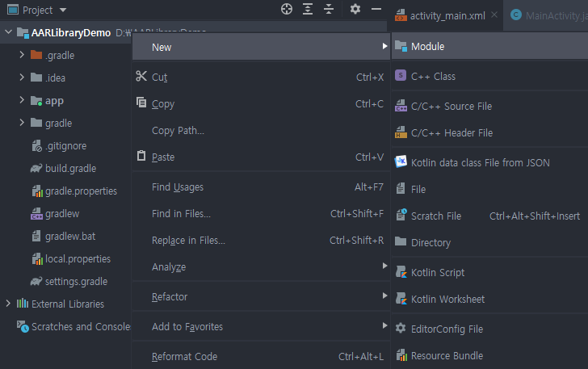588x369 pixels.
Task: Create a new Resource Bundle
Action: point(489,355)
